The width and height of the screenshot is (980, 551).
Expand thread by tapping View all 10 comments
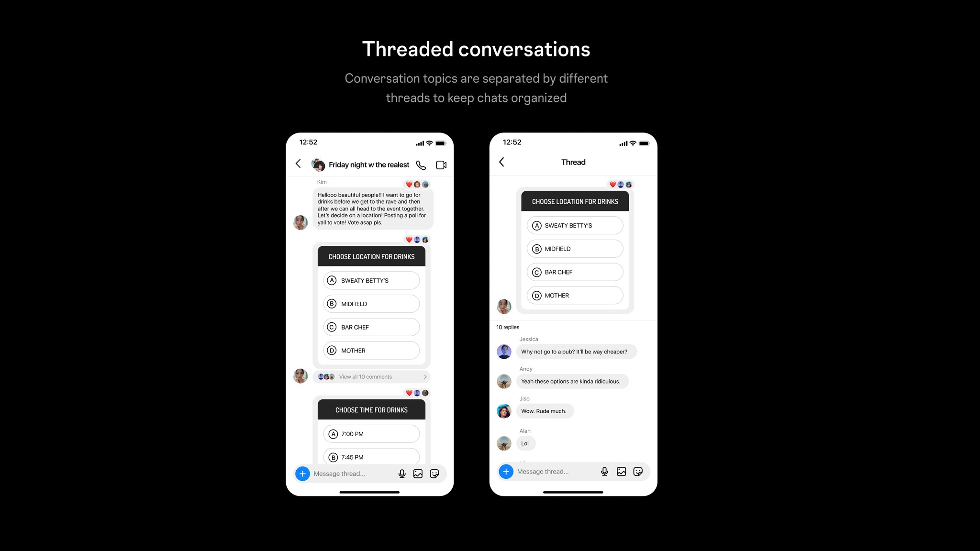pyautogui.click(x=373, y=376)
